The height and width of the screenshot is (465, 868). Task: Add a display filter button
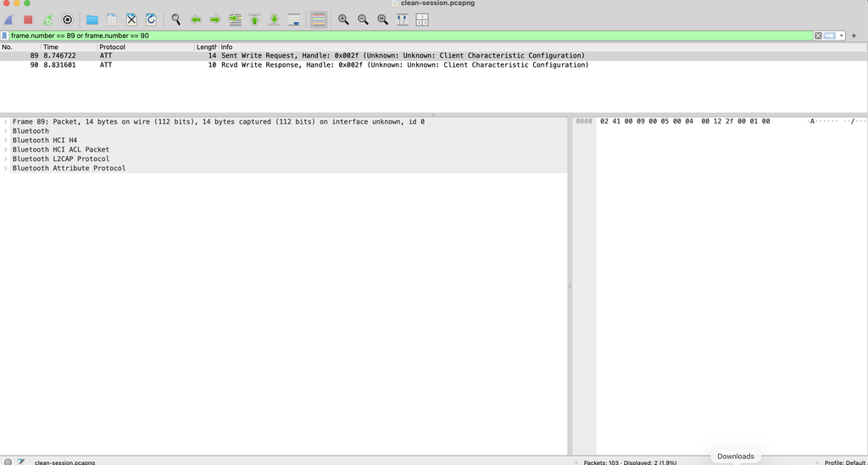[854, 36]
